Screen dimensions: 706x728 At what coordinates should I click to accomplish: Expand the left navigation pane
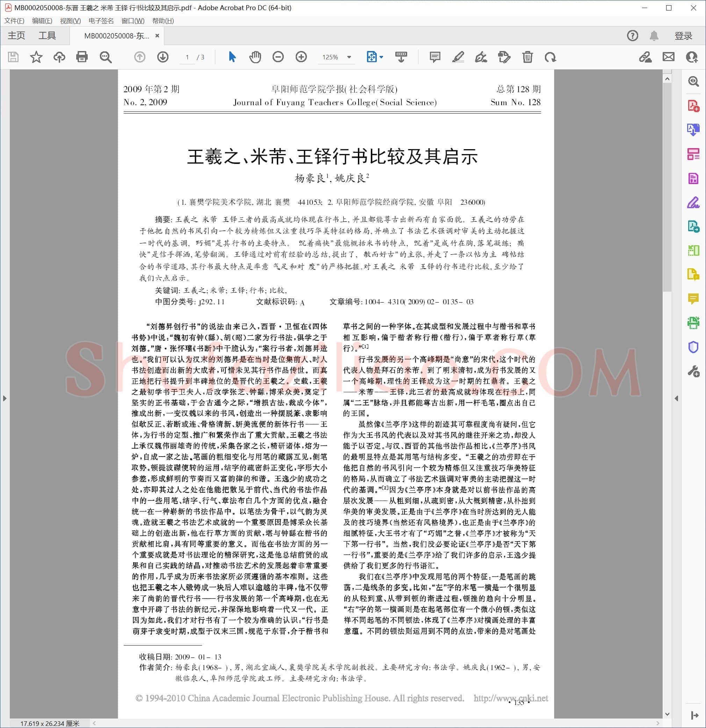coord(5,398)
